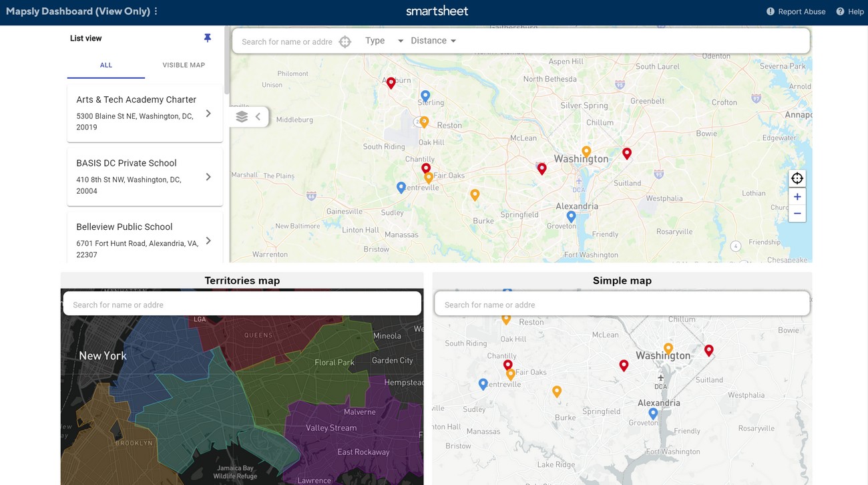Click the Help icon in header
This screenshot has width=868, height=485.
840,11
